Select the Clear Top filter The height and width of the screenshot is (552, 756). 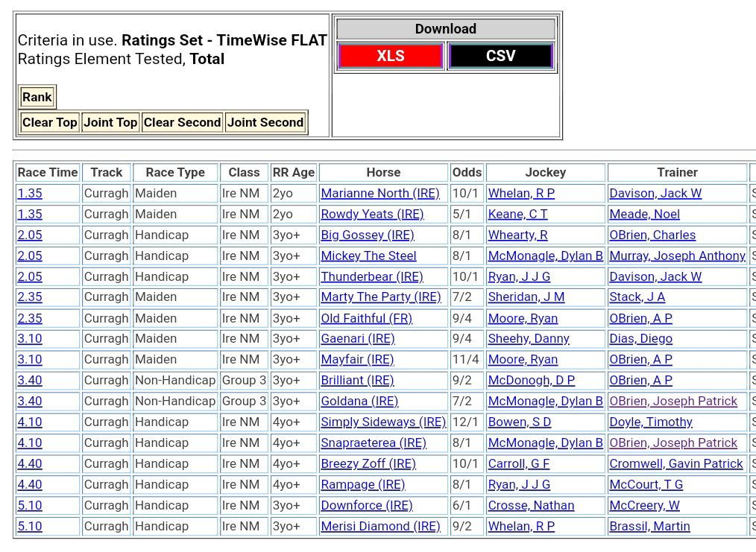(x=49, y=122)
